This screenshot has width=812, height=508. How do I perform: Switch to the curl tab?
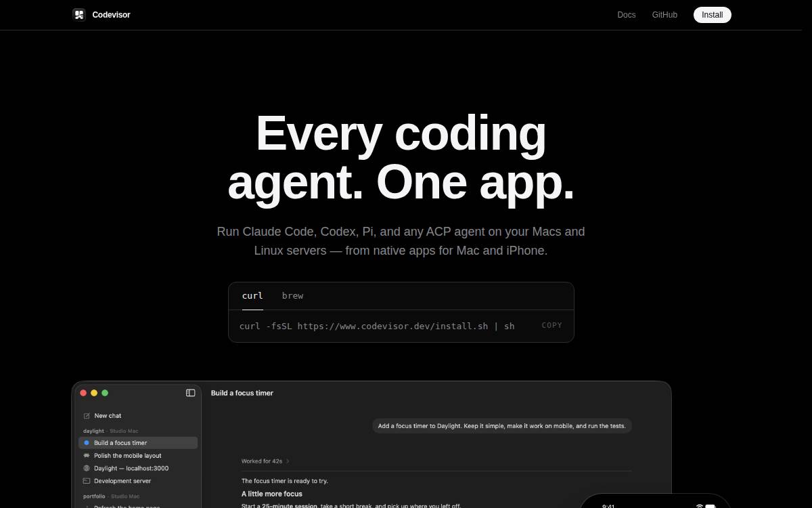tap(252, 296)
